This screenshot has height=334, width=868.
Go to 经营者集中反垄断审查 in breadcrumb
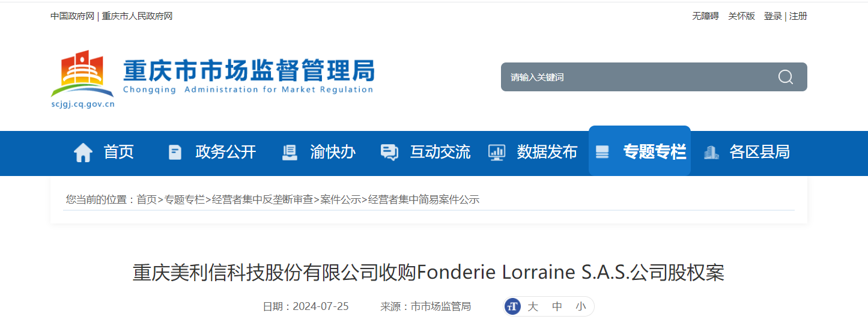(x=263, y=199)
